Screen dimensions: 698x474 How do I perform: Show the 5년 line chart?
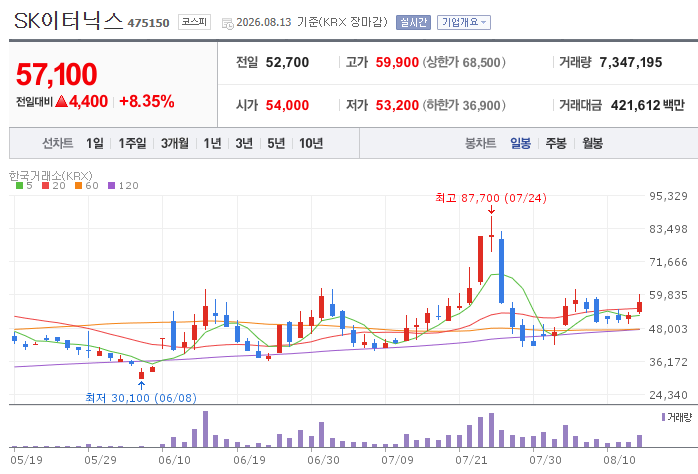pyautogui.click(x=276, y=143)
